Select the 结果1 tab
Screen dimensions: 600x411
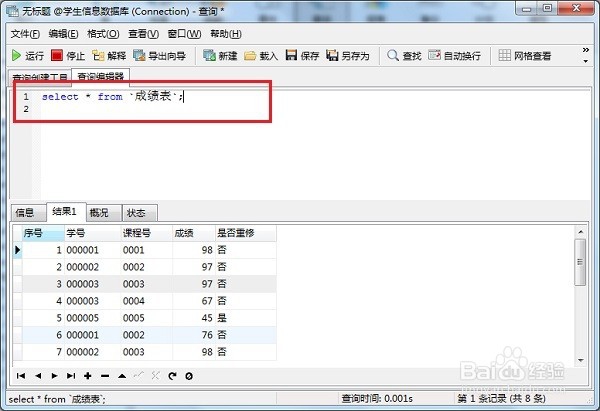pos(65,211)
